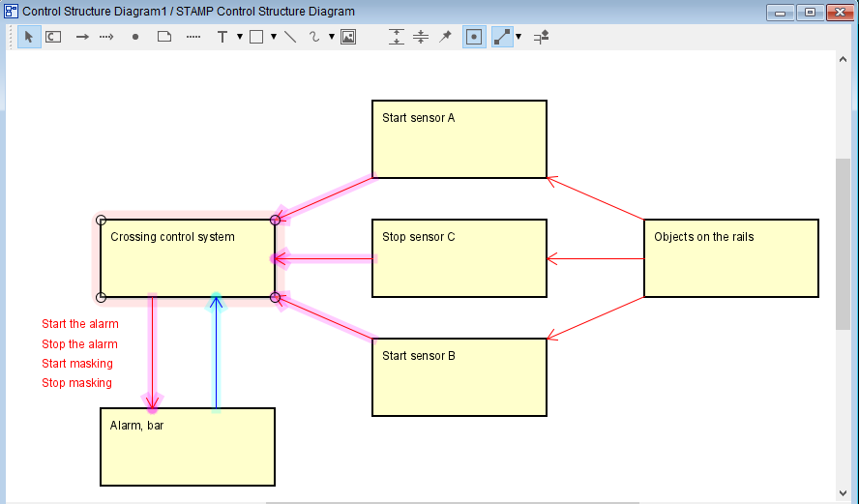Minimize the diagram window
859x504 pixels.
click(x=780, y=12)
